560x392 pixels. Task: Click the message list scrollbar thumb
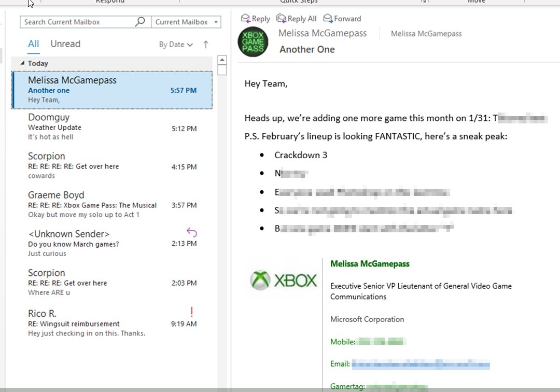tap(222, 70)
